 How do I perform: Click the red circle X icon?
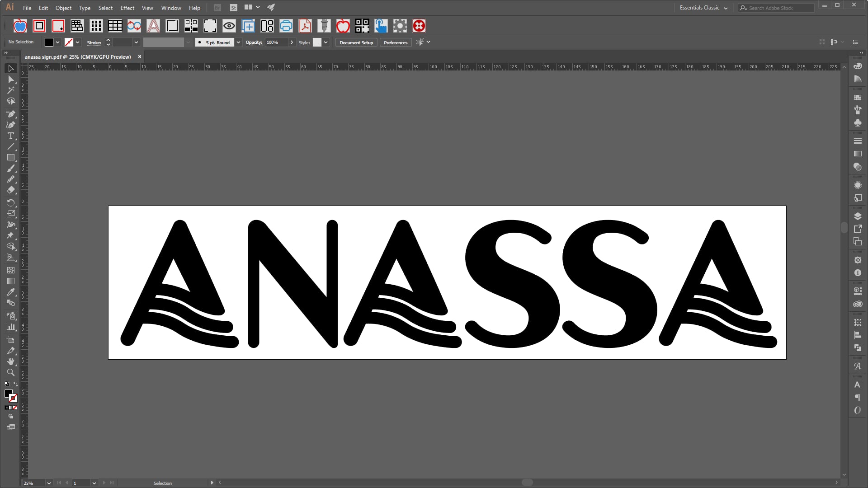419,26
